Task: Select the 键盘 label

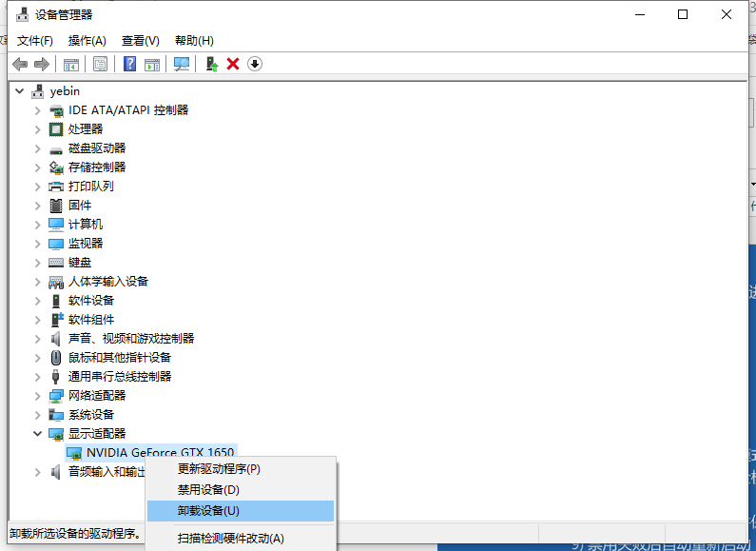Action: pos(80,263)
